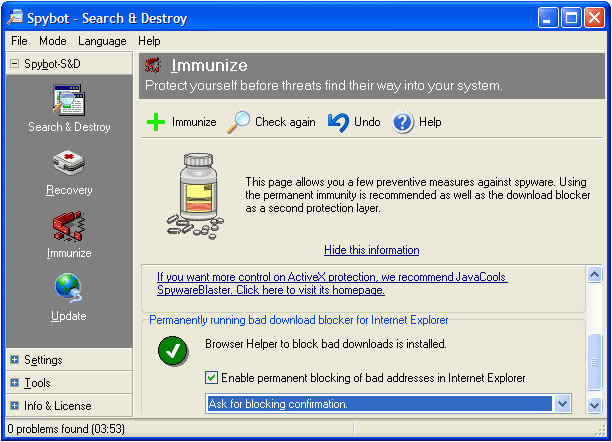This screenshot has width=612, height=442.
Task: Open the Update globe icon
Action: (x=69, y=288)
